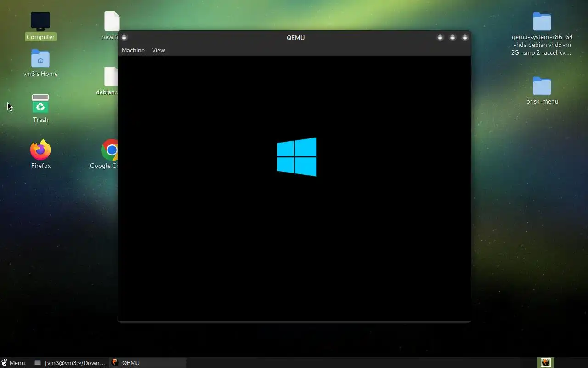Click the window menu button left of QEMU title
Image resolution: width=588 pixels, height=368 pixels.
pyautogui.click(x=124, y=37)
